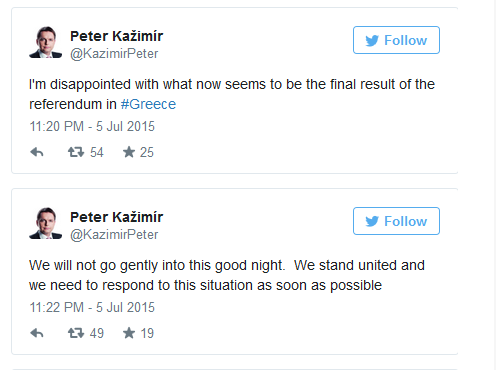Open Peter Kažimír name in second tweet
The image size is (496, 370).
click(x=116, y=217)
